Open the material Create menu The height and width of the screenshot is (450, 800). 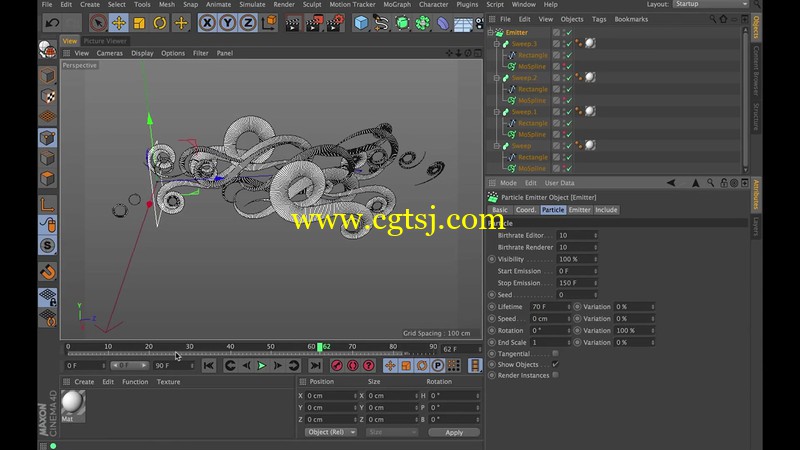(84, 382)
